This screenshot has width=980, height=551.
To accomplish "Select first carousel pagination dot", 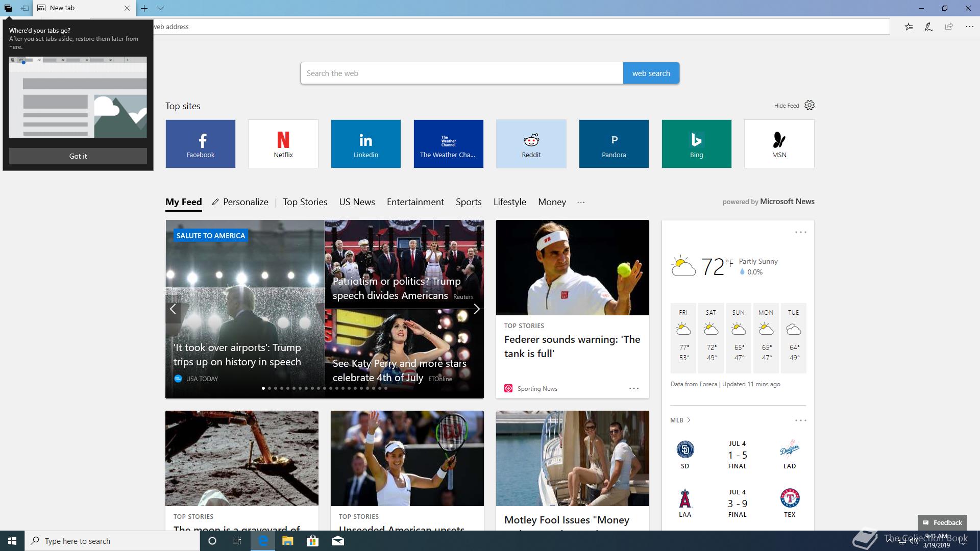I will tap(263, 388).
